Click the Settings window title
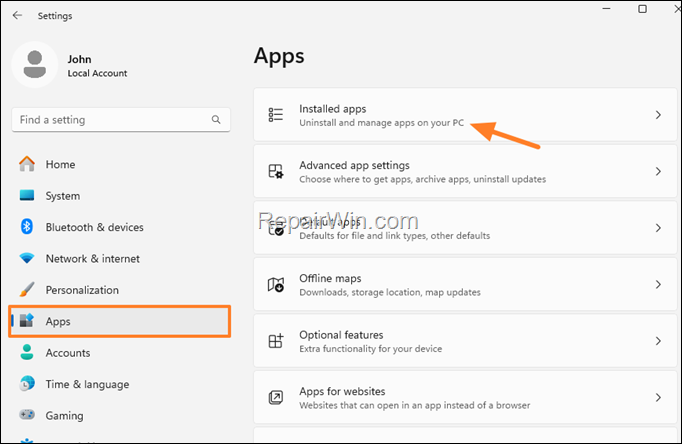Image resolution: width=682 pixels, height=444 pixels. click(55, 16)
